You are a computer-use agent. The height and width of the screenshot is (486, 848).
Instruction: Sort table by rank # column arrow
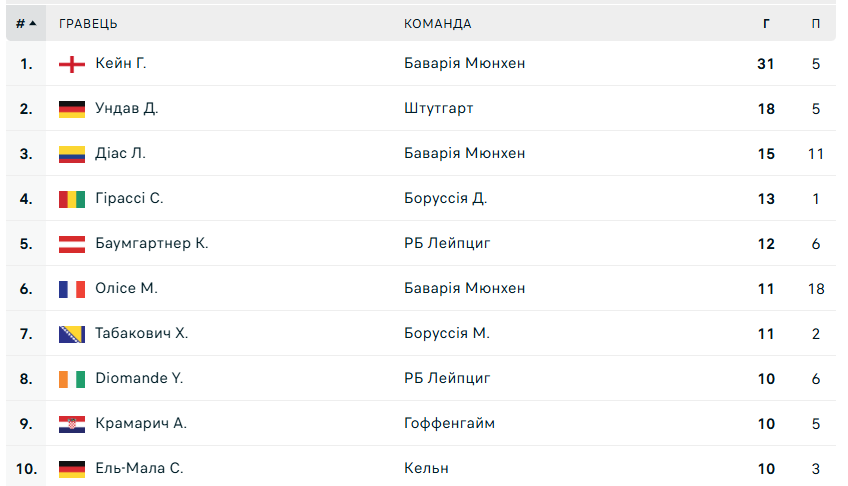point(26,23)
